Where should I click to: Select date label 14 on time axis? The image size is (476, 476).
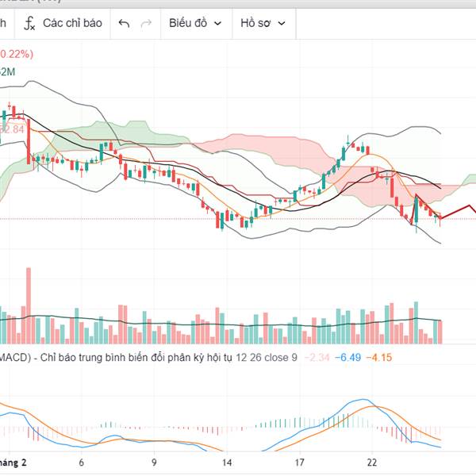coord(228,462)
